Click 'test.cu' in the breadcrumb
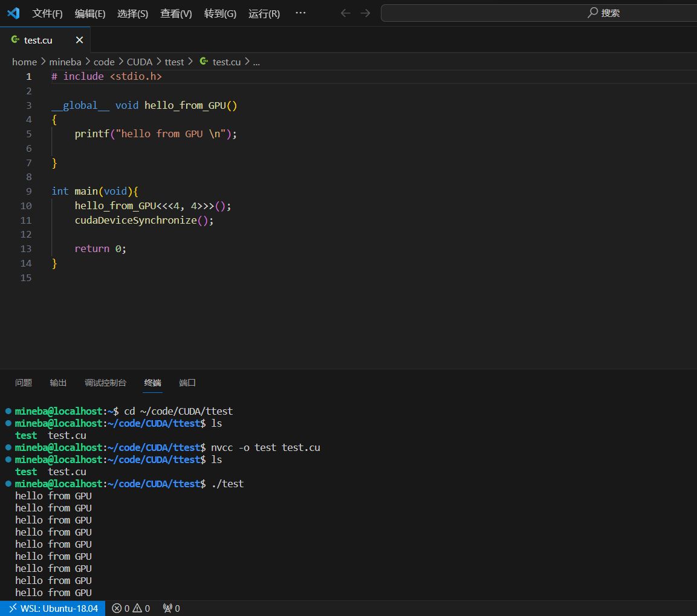This screenshot has height=616, width=697. pos(226,62)
